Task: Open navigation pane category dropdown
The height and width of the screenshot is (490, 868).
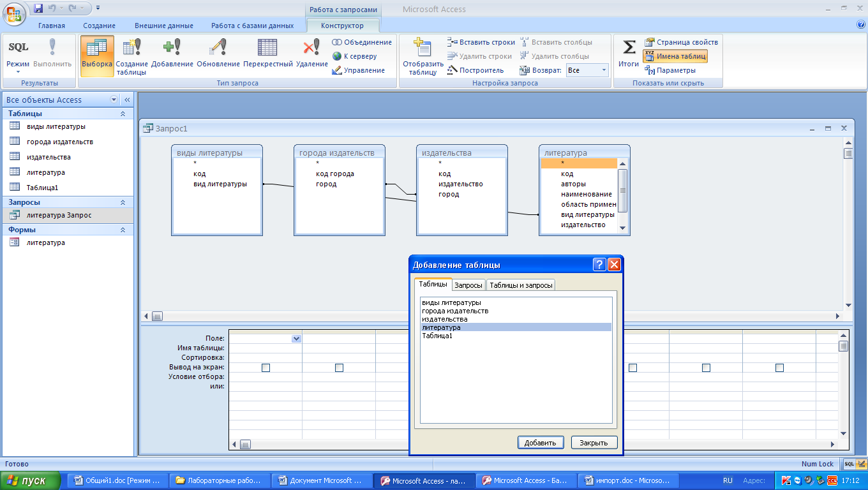Action: click(x=114, y=100)
